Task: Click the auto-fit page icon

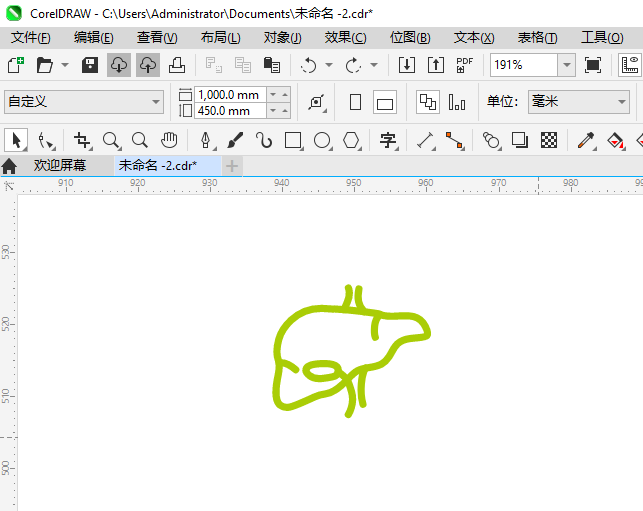Action: click(x=317, y=102)
